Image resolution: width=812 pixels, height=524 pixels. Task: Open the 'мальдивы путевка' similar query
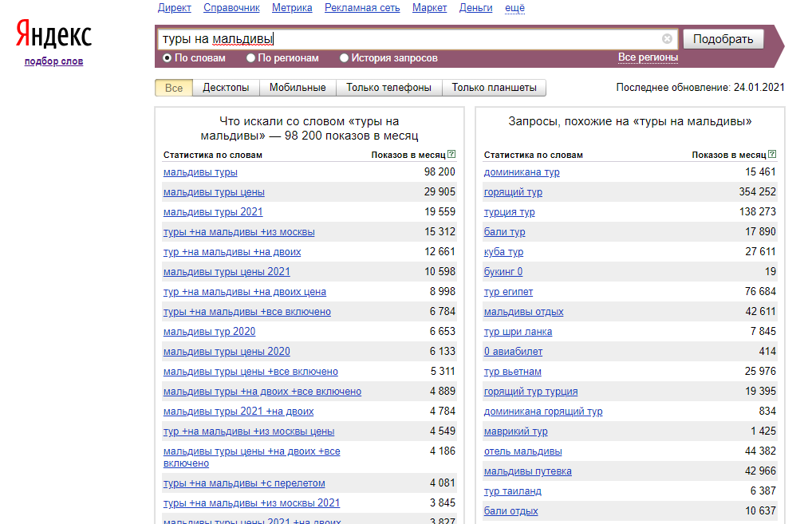pyautogui.click(x=528, y=471)
